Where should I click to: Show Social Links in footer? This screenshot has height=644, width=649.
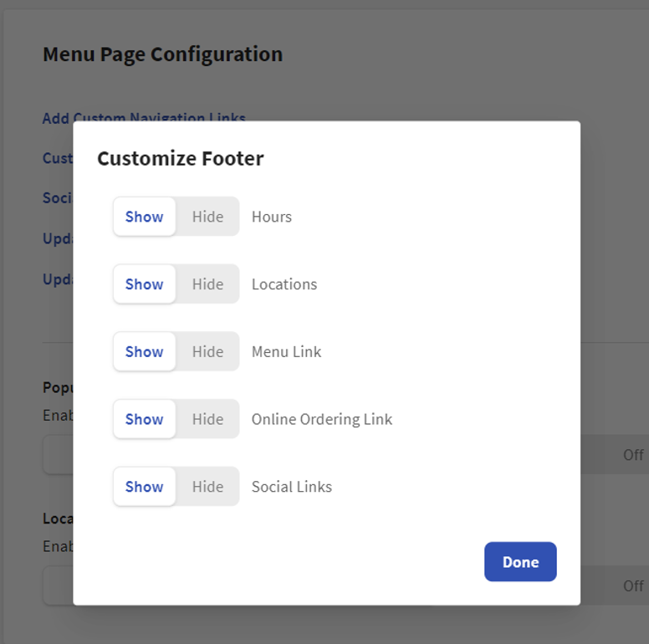[x=144, y=487]
